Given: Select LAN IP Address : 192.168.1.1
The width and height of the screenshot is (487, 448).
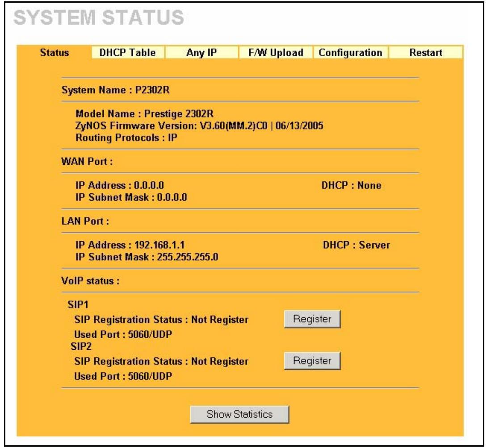Looking at the screenshot, I should point(130,245).
